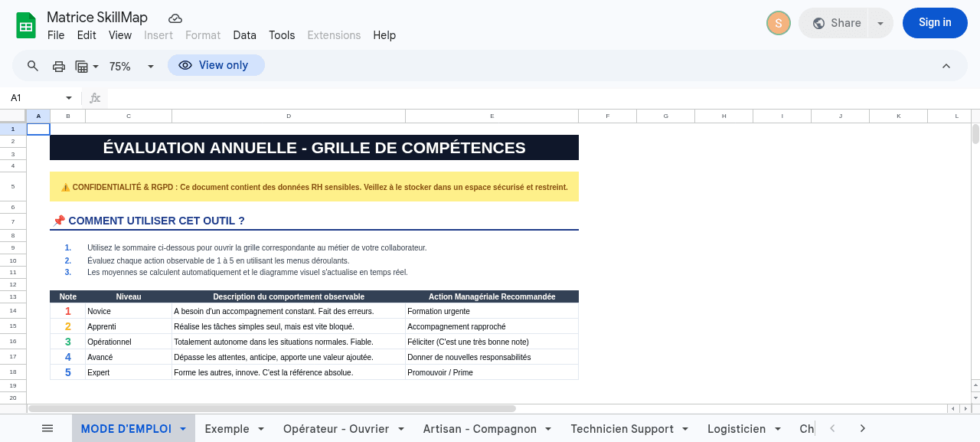Expand the filter views dropdown arrow
Viewport: 980px width, 442px height.
point(96,66)
